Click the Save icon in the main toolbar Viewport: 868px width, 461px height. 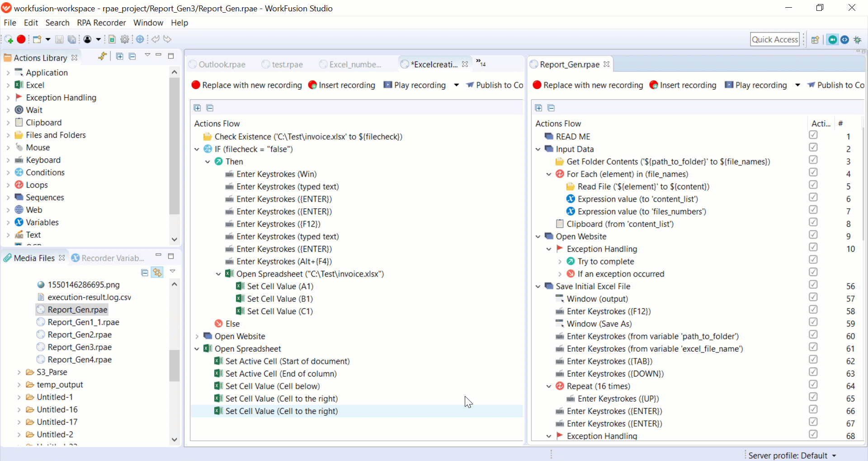pyautogui.click(x=59, y=40)
